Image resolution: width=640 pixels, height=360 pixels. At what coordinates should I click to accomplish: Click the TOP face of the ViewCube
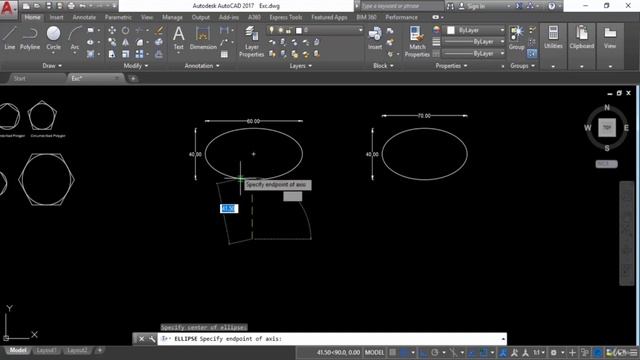[x=607, y=128]
